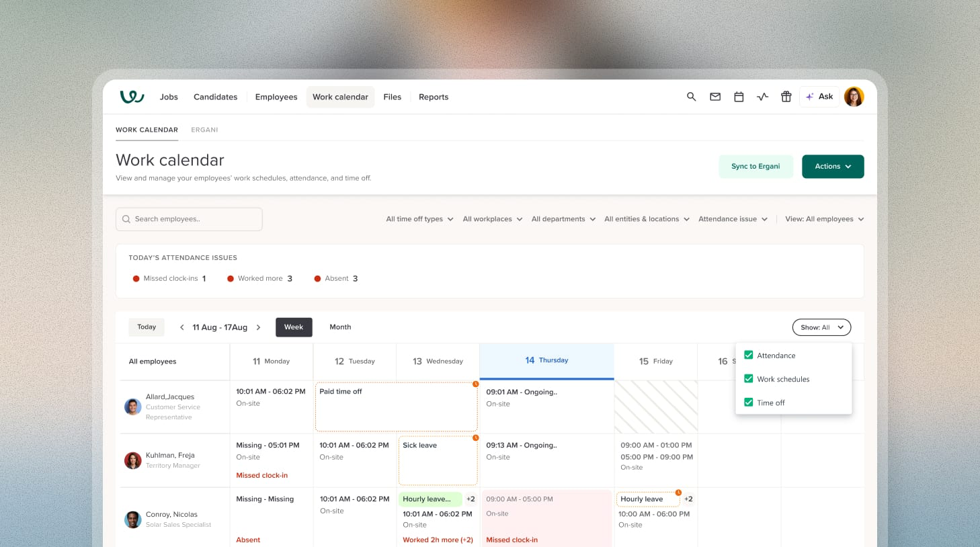Open the mail inbox icon
The width and height of the screenshot is (980, 547).
pyautogui.click(x=715, y=97)
